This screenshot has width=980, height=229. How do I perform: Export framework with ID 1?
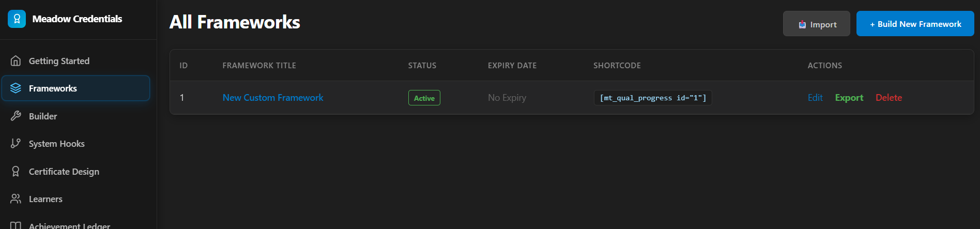pyautogui.click(x=849, y=98)
